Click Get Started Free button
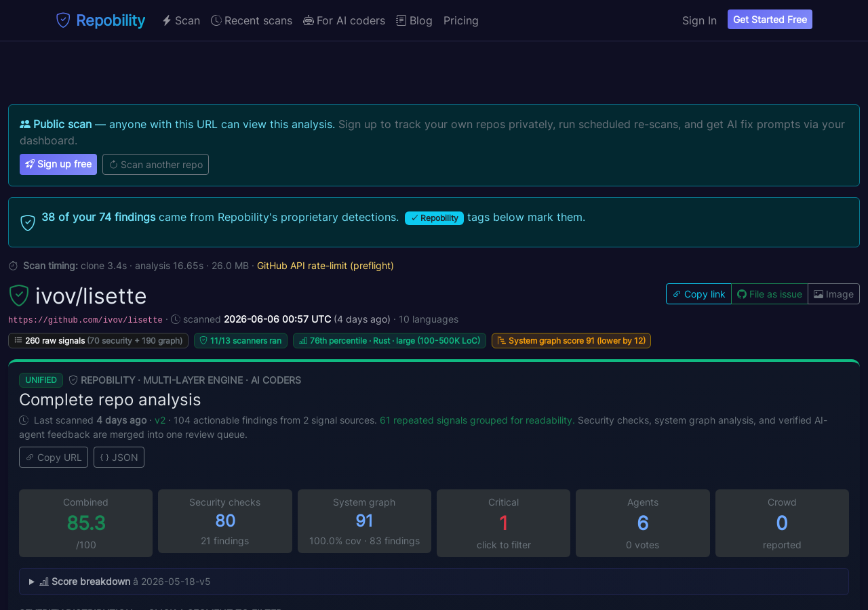 770,20
